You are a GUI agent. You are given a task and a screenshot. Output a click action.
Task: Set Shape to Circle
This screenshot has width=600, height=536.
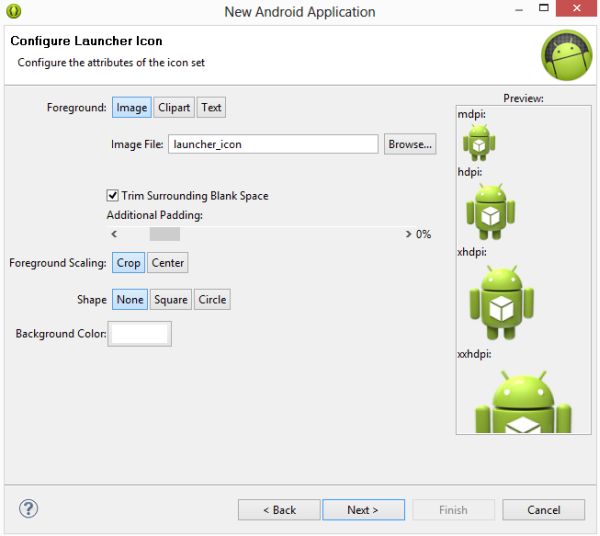[x=212, y=299]
